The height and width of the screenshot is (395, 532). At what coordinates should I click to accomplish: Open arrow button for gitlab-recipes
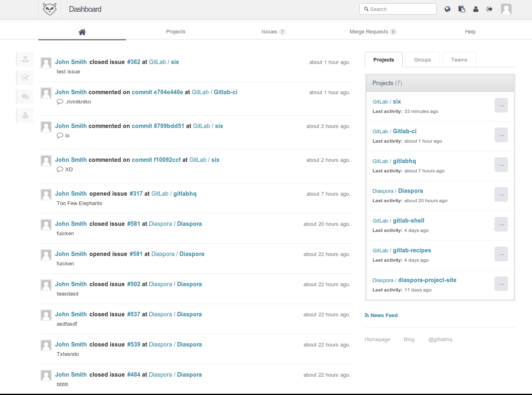point(501,254)
